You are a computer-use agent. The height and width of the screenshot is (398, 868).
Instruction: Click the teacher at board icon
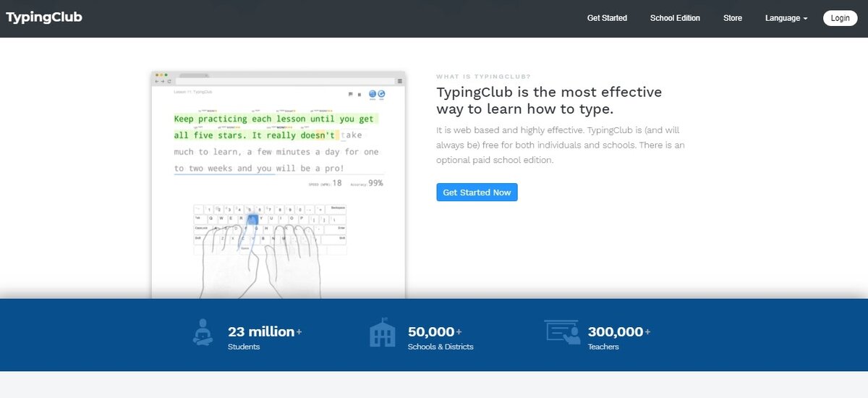tap(562, 332)
